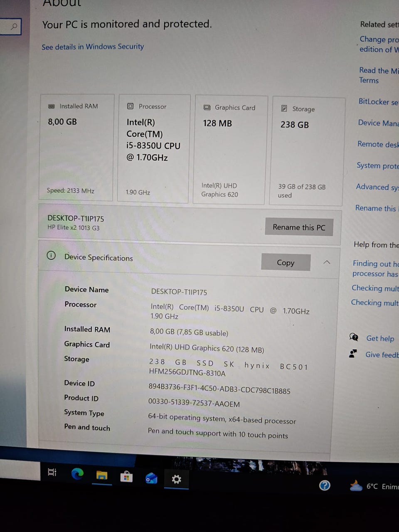399x532 pixels.
Task: Click the Device ID value 894B3736
Action: click(x=219, y=389)
